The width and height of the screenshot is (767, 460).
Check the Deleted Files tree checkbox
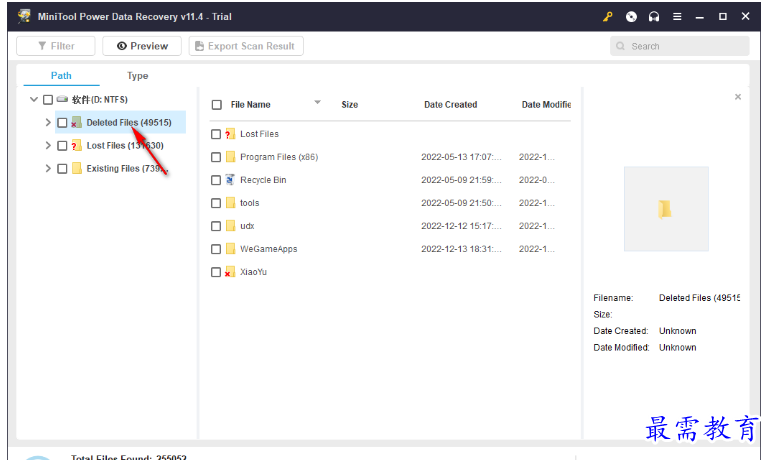pyautogui.click(x=62, y=123)
